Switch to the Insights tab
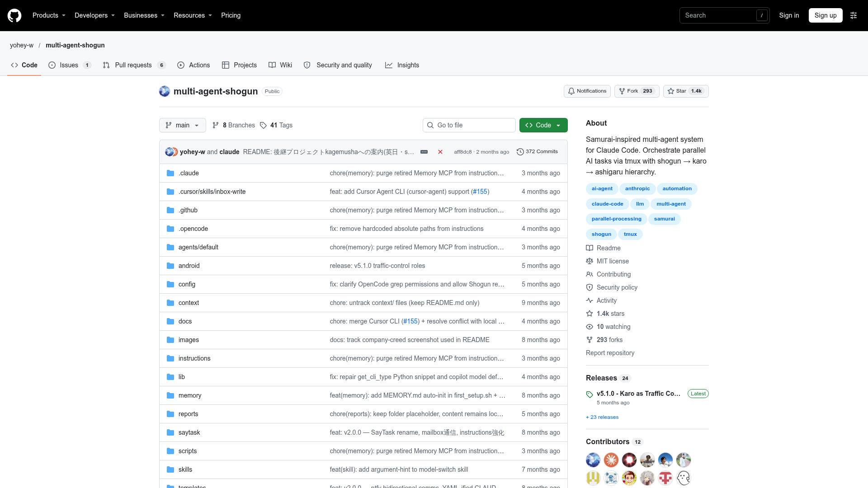This screenshot has height=488, width=868. click(x=402, y=65)
